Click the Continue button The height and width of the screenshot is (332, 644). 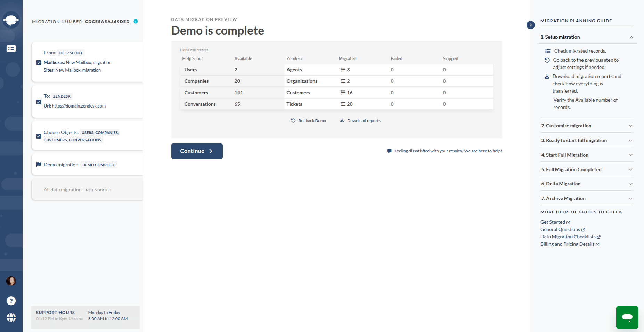pos(197,151)
